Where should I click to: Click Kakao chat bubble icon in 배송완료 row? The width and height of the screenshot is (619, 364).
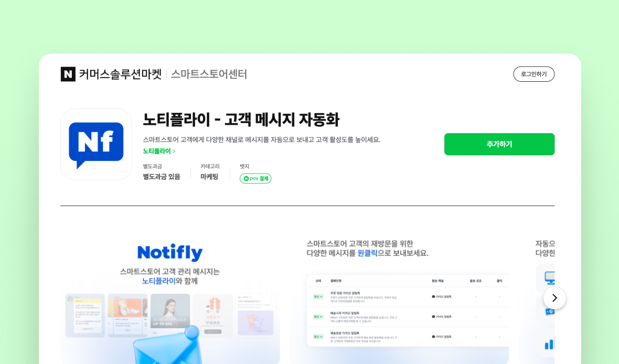coord(433,337)
